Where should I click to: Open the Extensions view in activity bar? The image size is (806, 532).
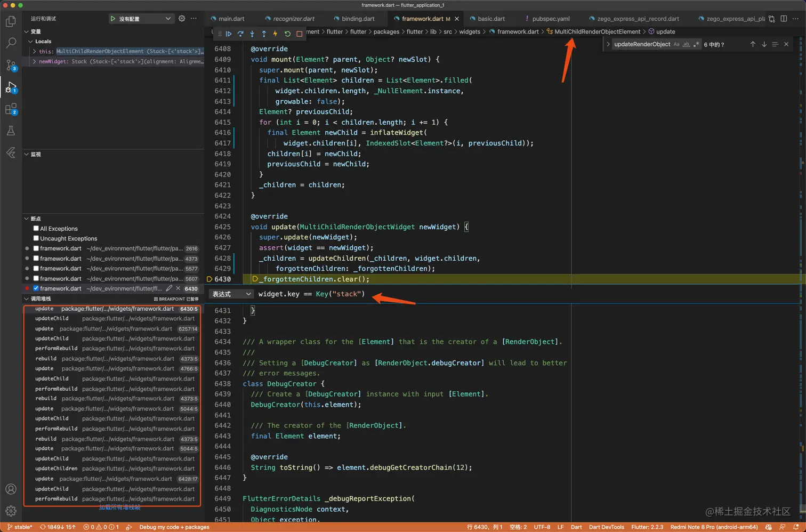pyautogui.click(x=11, y=109)
